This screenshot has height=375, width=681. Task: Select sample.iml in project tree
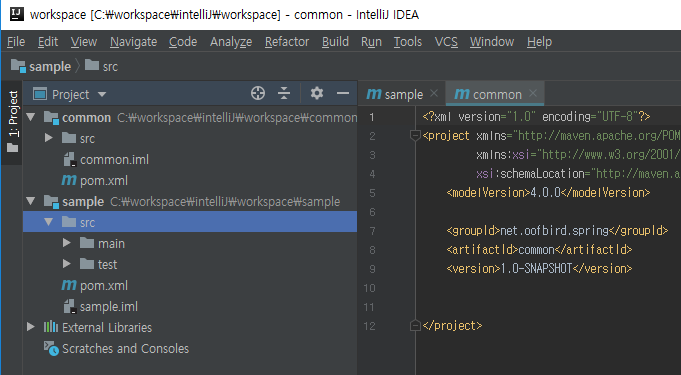pyautogui.click(x=109, y=306)
